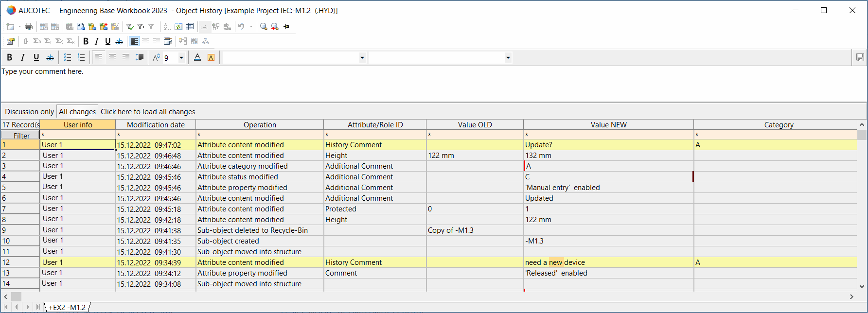Viewport: 868px width, 313px height.
Task: Expand the first empty combo box in the comment toolbar
Action: point(362,58)
